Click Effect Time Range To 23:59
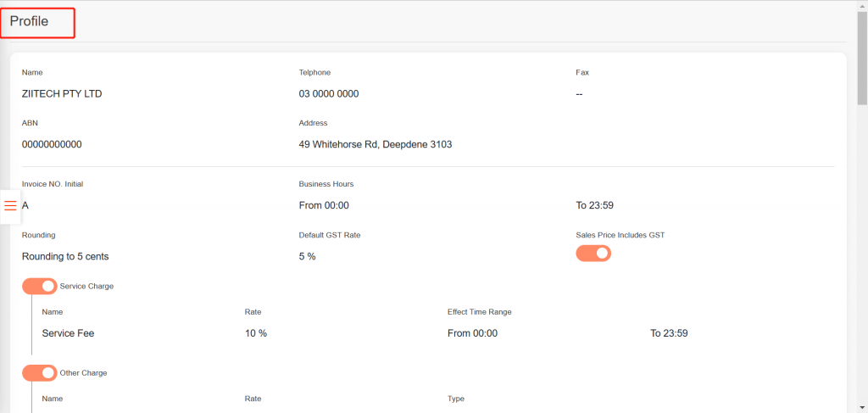868x413 pixels. click(669, 333)
